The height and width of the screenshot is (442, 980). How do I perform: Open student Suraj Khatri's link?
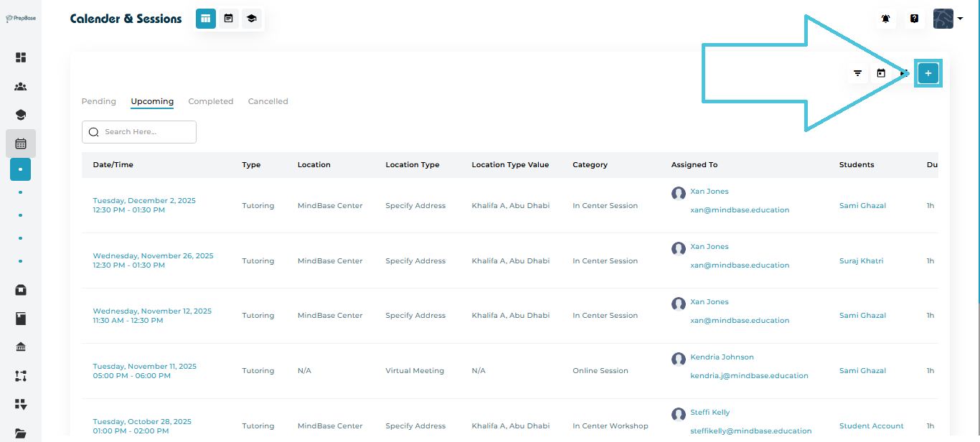[861, 261]
